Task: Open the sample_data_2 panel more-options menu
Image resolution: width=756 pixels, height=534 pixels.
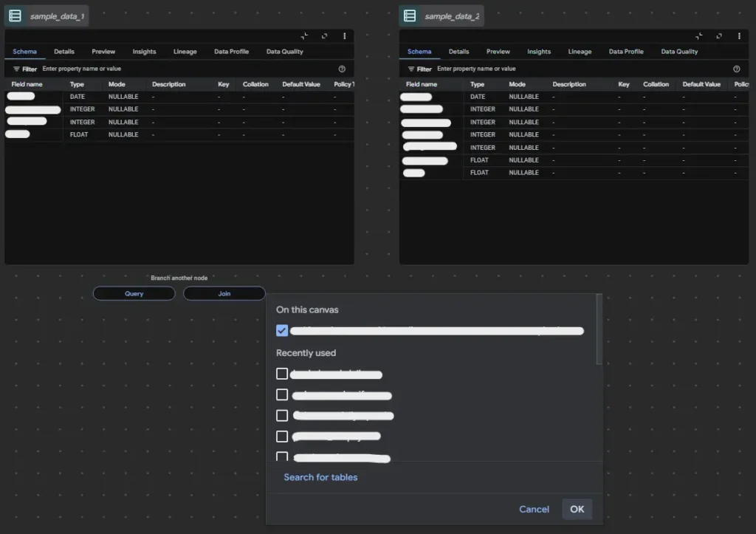Action: (x=739, y=36)
